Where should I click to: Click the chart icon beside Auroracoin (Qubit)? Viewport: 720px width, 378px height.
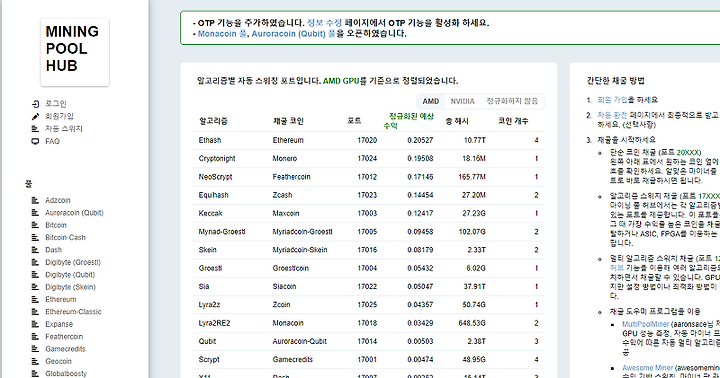point(35,213)
